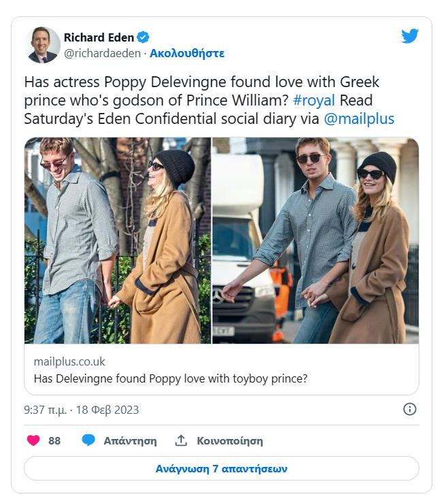Click the Ανάγνωση 7 απαντήσεων button

coord(221,468)
